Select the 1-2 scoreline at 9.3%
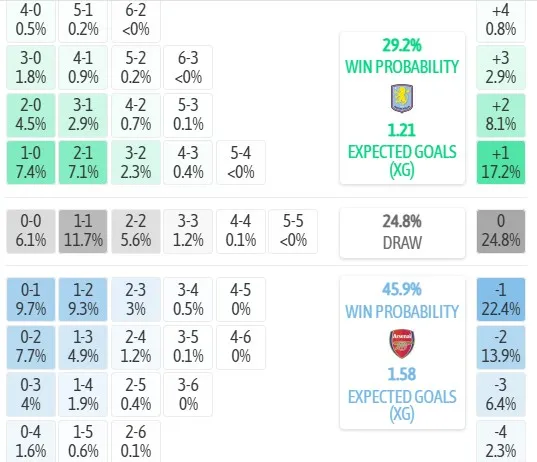 pos(83,300)
